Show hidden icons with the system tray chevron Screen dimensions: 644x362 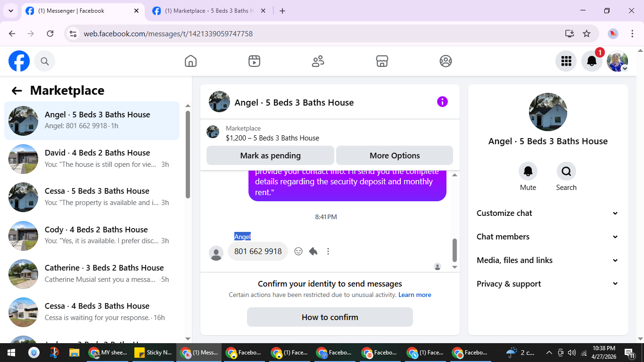[x=549, y=353]
